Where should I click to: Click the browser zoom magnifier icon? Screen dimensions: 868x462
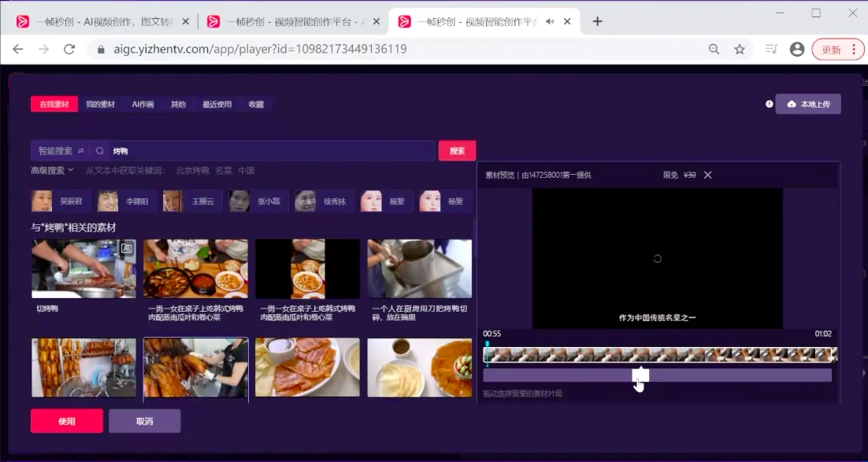714,50
